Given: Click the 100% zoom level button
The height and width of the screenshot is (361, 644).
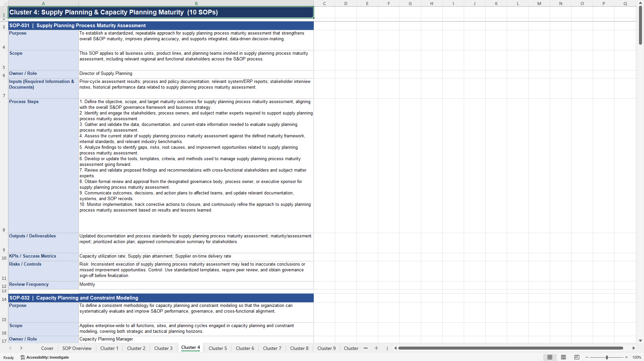Looking at the screenshot, I should pos(637,357).
